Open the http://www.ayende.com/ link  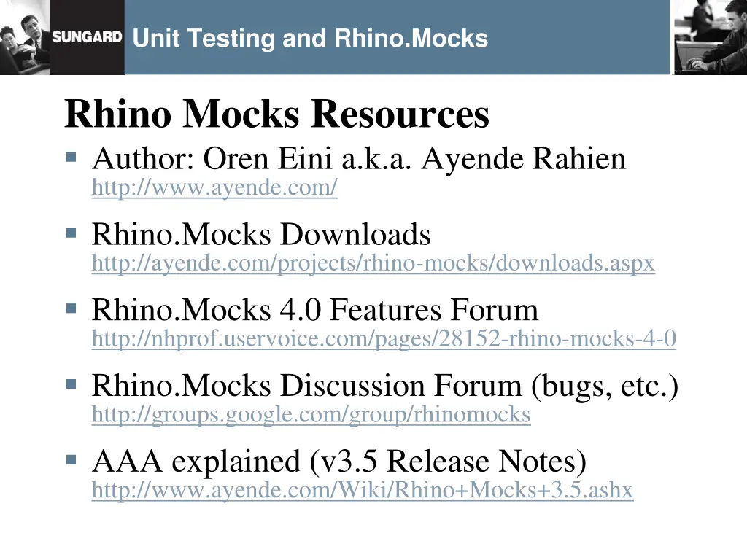[214, 187]
